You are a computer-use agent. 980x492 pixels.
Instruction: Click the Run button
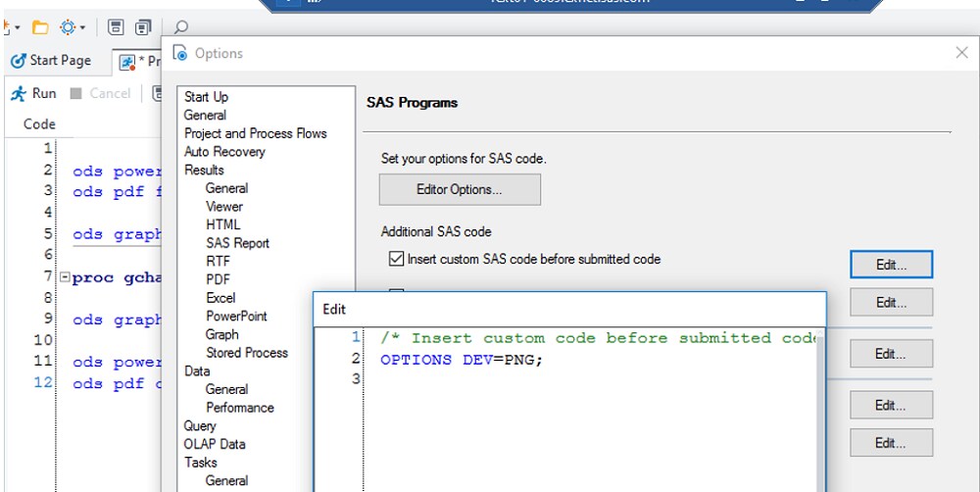click(33, 93)
